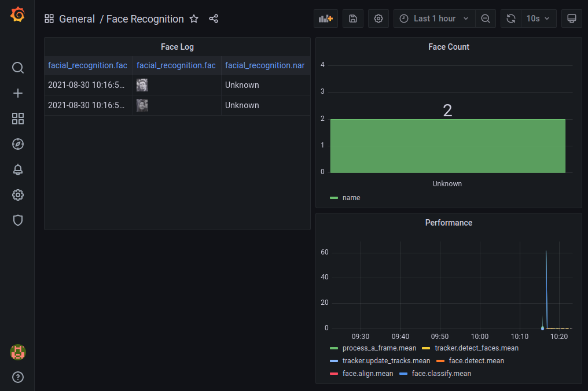588x391 pixels.
Task: Refresh the dashboard now
Action: pos(511,19)
